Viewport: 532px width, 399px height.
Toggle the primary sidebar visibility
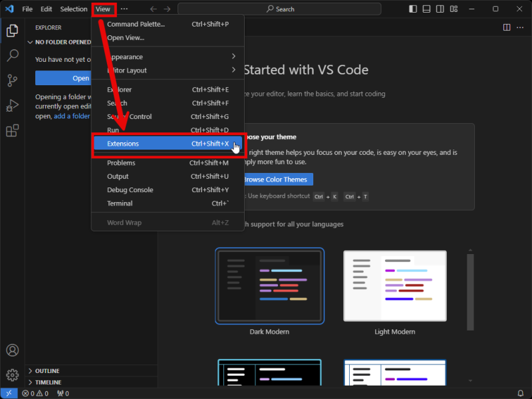coord(412,9)
